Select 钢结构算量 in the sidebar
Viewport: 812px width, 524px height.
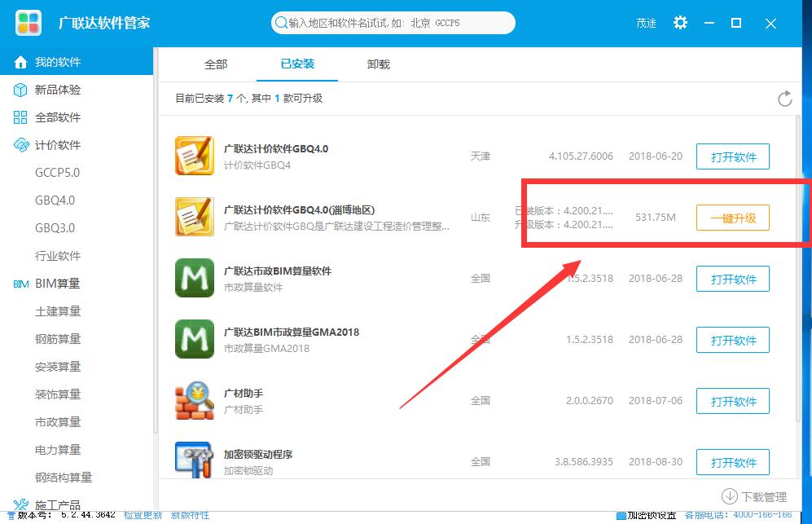(64, 478)
